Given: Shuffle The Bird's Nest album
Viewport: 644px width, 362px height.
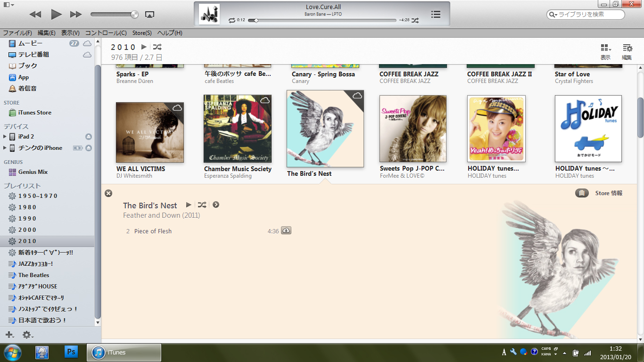Looking at the screenshot, I should [x=202, y=205].
